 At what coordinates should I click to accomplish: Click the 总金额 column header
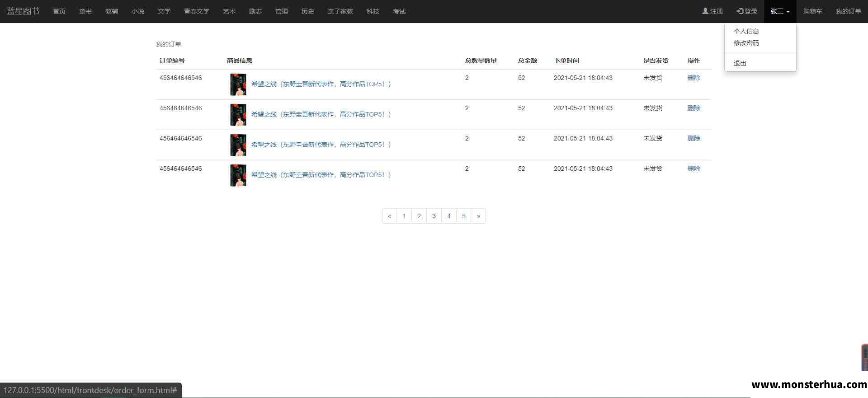click(528, 61)
